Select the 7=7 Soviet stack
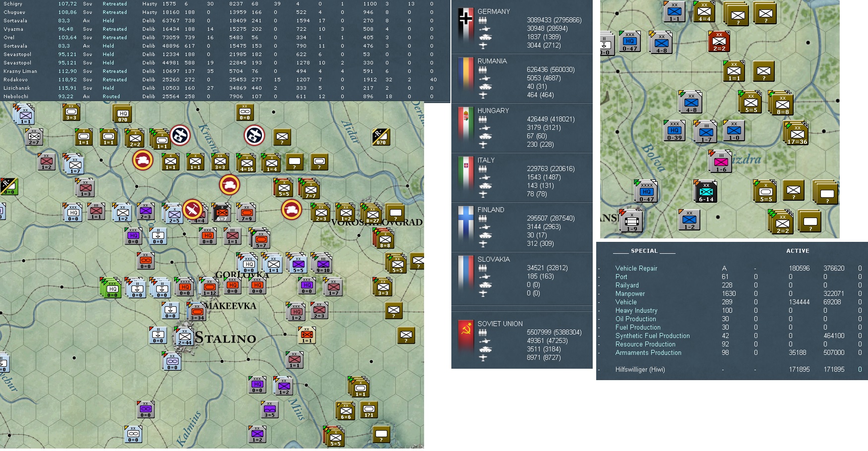Screen dimensions: 868x451 [310, 190]
